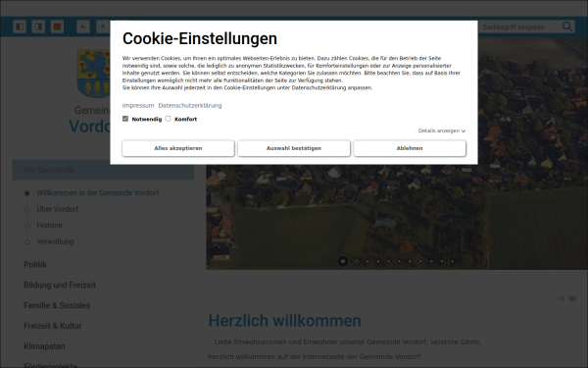Check the Komfort cookies checkbox
588x368 pixels.
[168, 119]
